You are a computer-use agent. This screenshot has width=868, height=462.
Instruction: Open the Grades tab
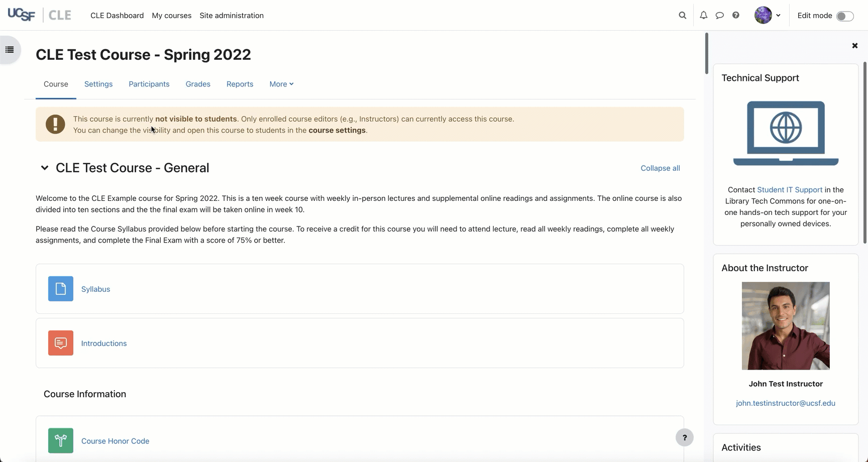tap(198, 84)
